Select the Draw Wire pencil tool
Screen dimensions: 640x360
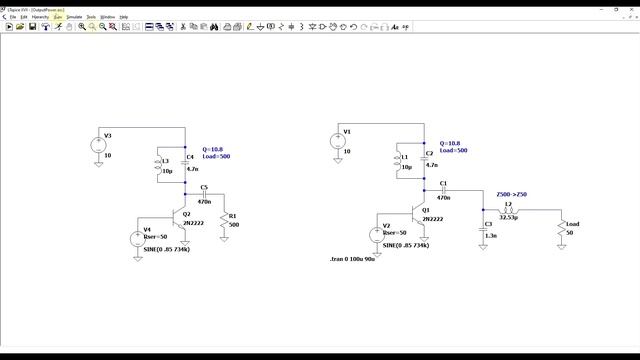250,27
